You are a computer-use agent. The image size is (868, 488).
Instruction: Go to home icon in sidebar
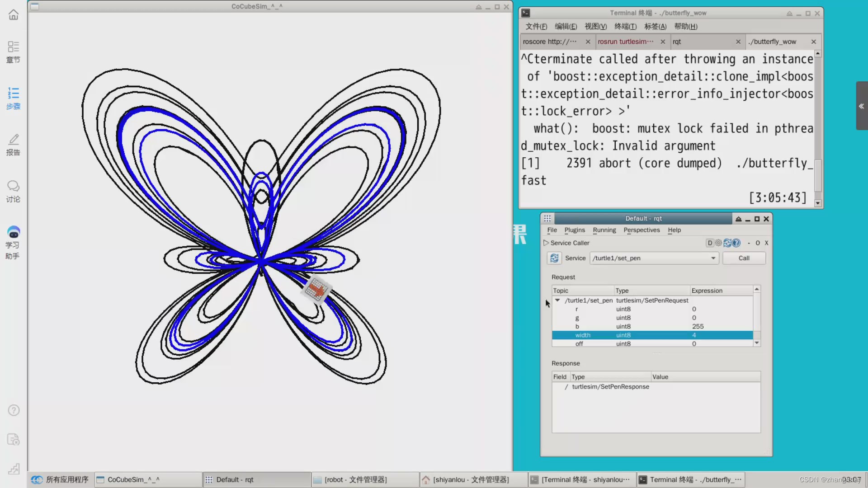click(14, 15)
